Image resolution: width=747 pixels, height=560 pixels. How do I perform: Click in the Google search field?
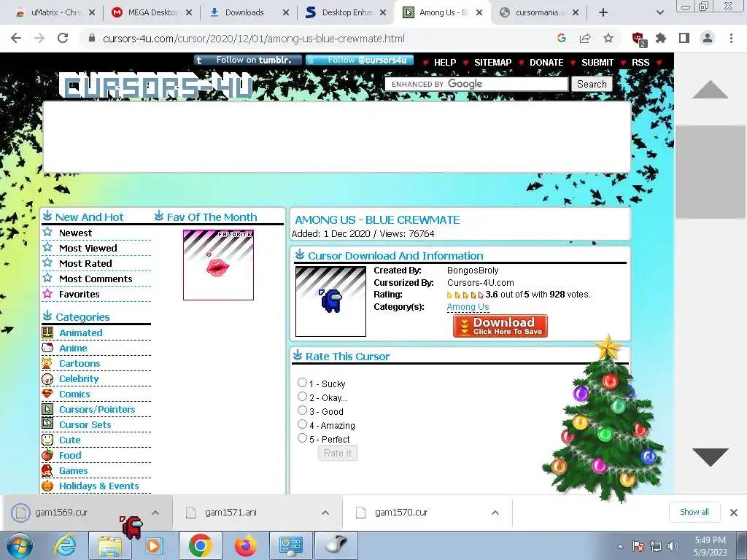[x=476, y=85]
